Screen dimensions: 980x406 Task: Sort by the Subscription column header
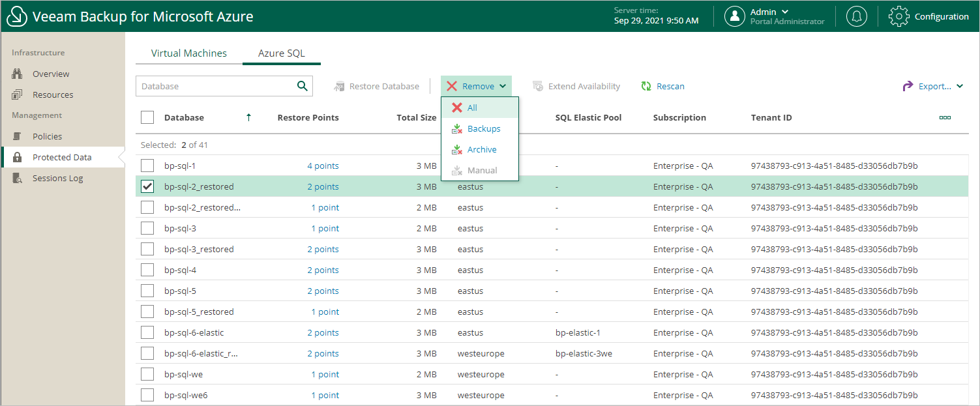pyautogui.click(x=679, y=117)
